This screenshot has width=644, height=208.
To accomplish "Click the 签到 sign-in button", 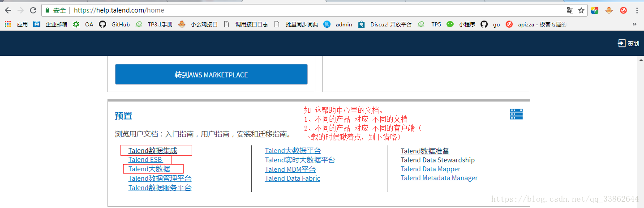I will (628, 43).
